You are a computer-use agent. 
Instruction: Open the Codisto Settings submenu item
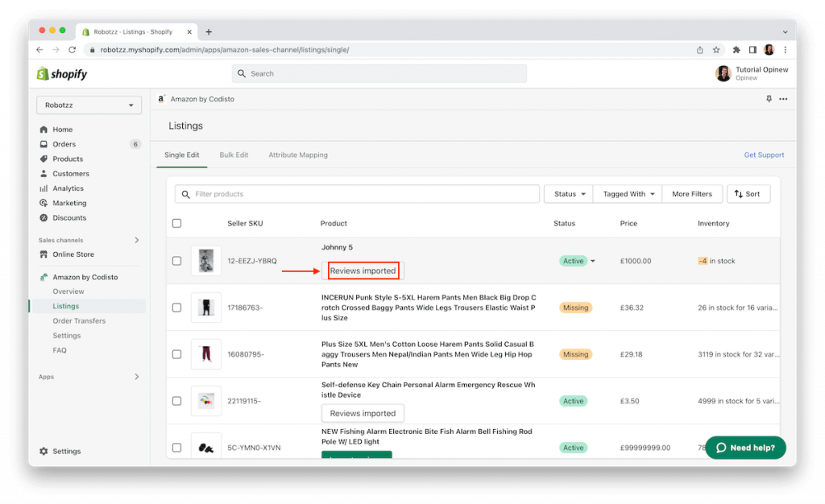(67, 335)
